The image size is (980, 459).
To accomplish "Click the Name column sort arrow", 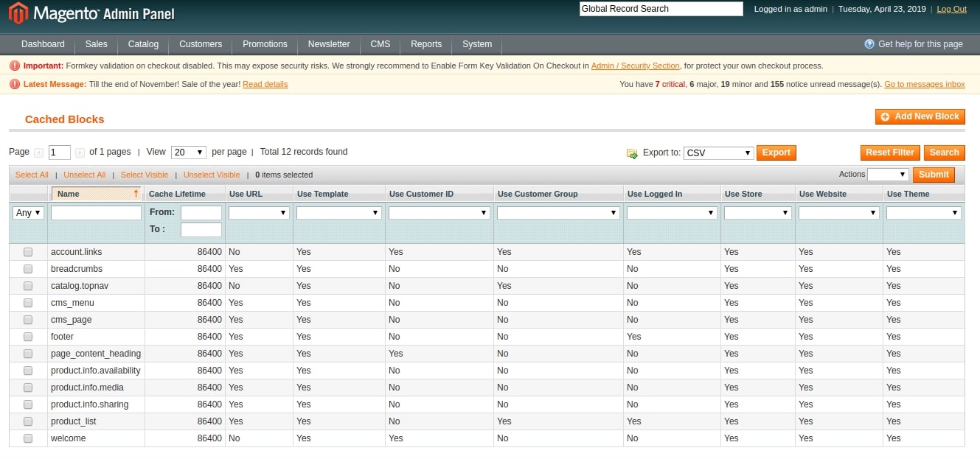I will point(136,194).
